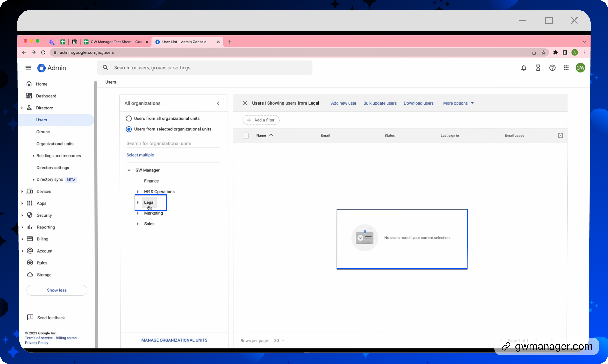Click Add new user

coord(344,103)
